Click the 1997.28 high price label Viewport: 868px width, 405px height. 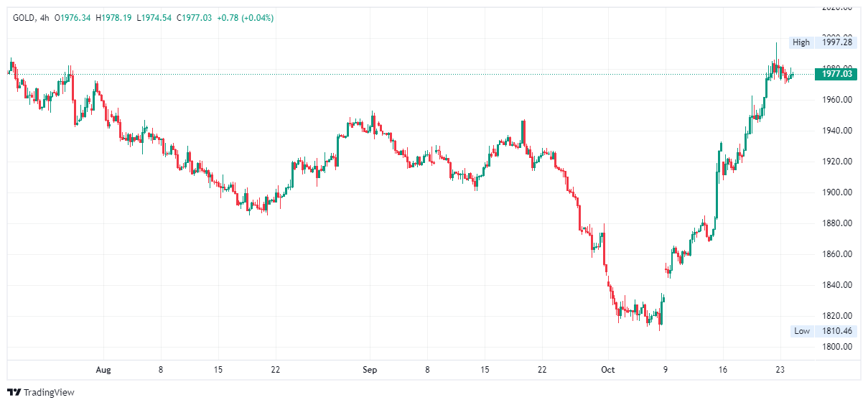coord(837,42)
